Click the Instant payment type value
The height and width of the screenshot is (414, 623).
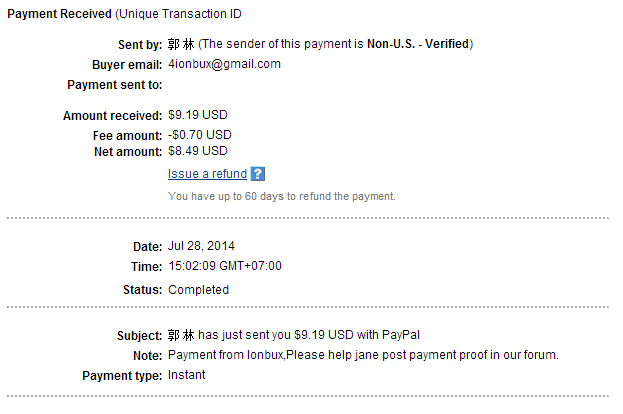click(x=186, y=376)
